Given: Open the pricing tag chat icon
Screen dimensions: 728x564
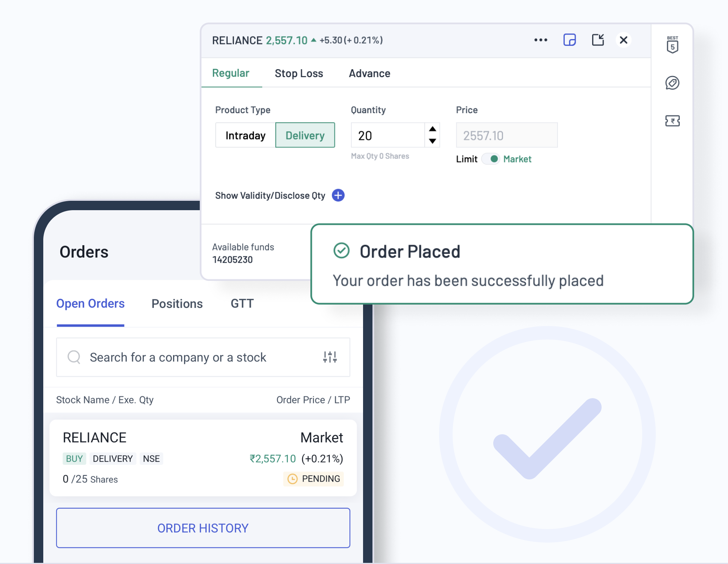Looking at the screenshot, I should [672, 83].
